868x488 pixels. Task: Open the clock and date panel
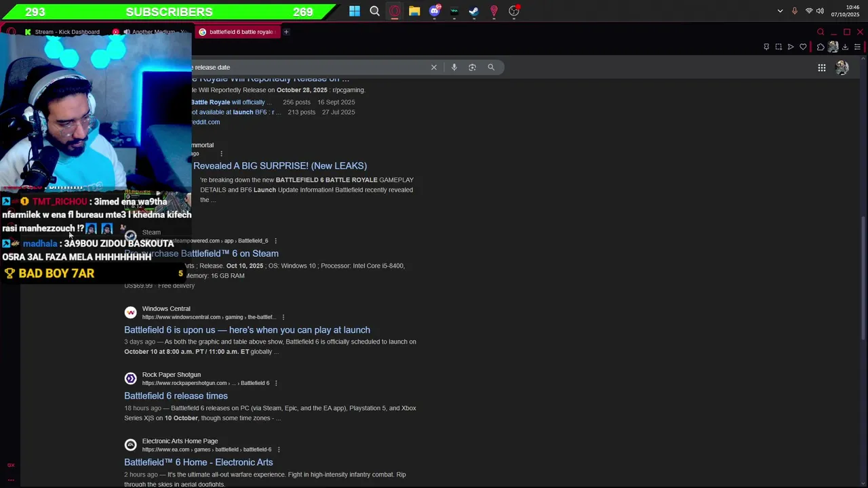click(x=845, y=11)
